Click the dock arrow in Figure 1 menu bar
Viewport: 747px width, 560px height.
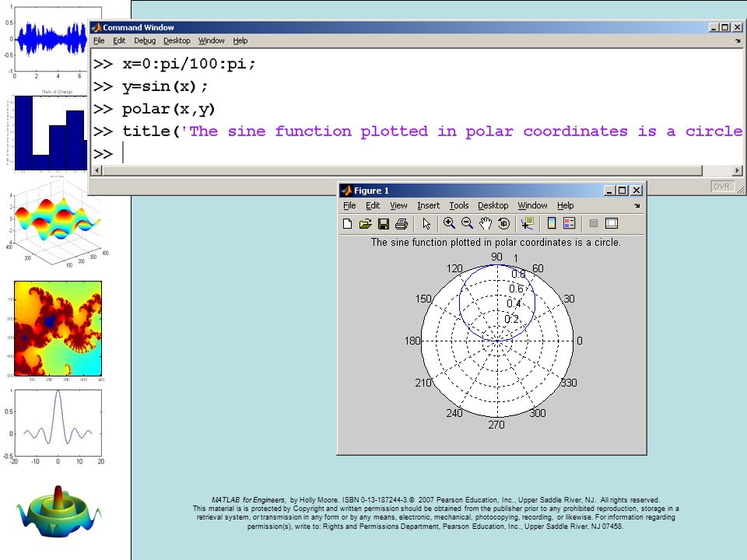coord(637,205)
